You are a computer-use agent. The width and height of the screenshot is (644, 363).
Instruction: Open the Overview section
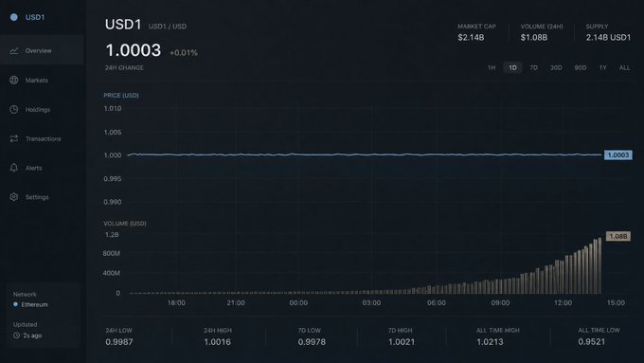click(43, 50)
